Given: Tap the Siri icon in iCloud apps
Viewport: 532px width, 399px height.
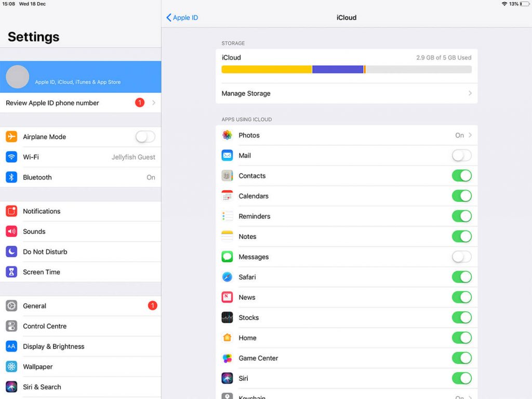Looking at the screenshot, I should [x=228, y=378].
